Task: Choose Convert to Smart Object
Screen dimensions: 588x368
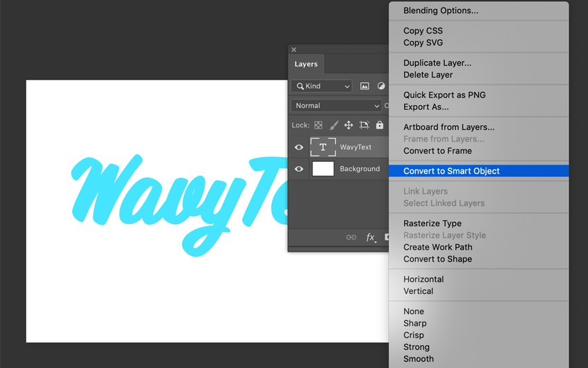Action: (x=451, y=171)
